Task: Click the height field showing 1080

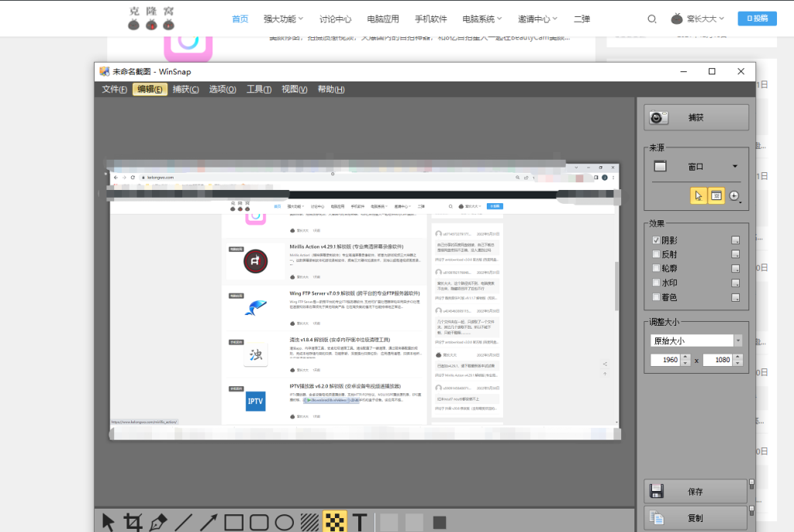Action: pyautogui.click(x=719, y=360)
